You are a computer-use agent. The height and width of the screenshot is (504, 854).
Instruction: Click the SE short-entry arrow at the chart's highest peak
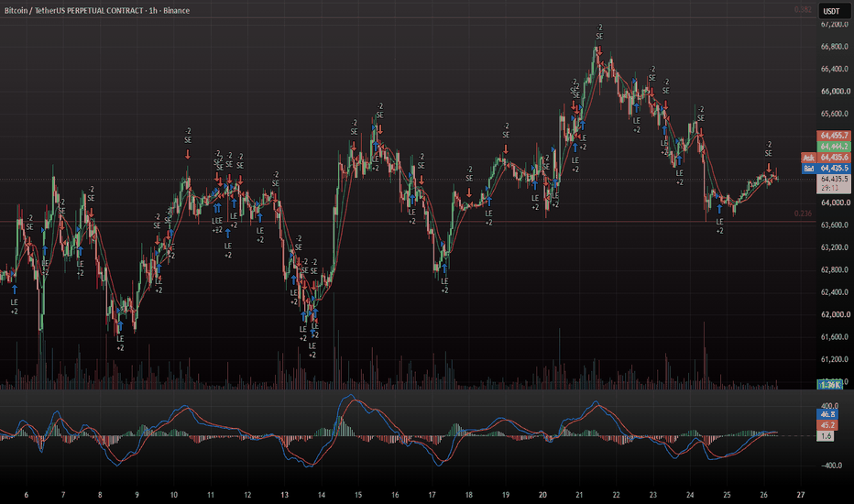point(599,50)
